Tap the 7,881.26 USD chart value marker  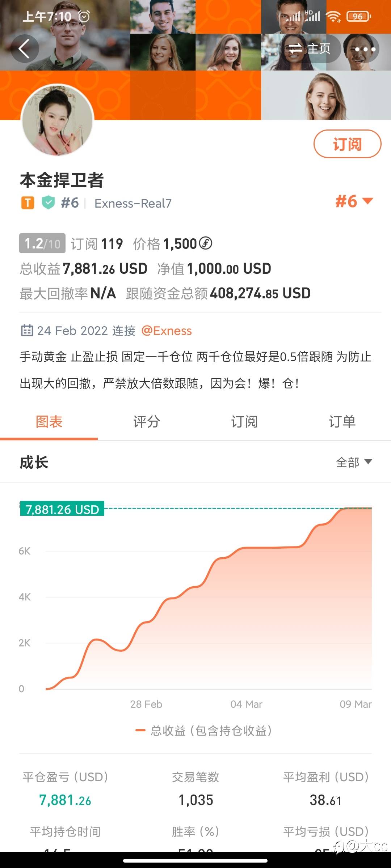click(62, 509)
